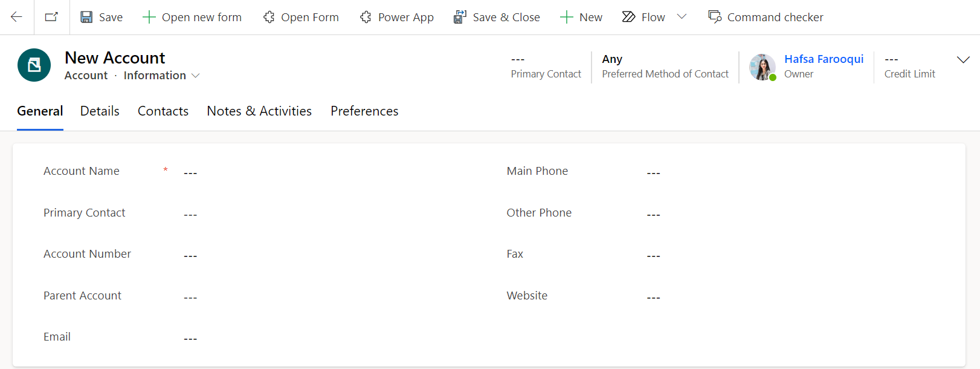Switch to the Details tab
Viewport: 980px width, 369px height.
coord(99,111)
